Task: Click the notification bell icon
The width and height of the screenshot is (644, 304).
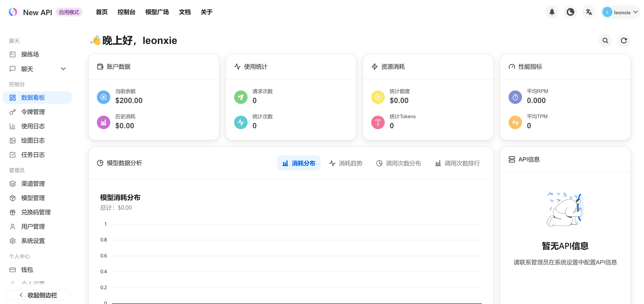Action: 552,12
